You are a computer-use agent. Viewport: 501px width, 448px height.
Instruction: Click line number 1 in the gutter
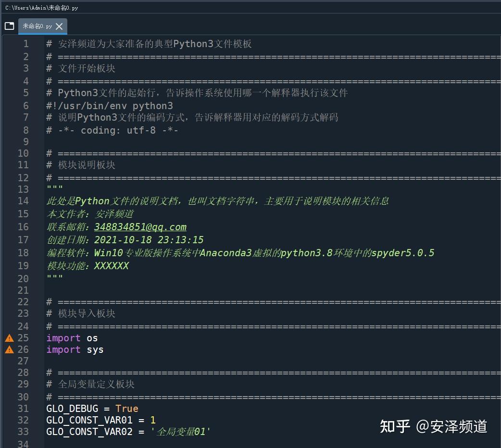pos(25,44)
